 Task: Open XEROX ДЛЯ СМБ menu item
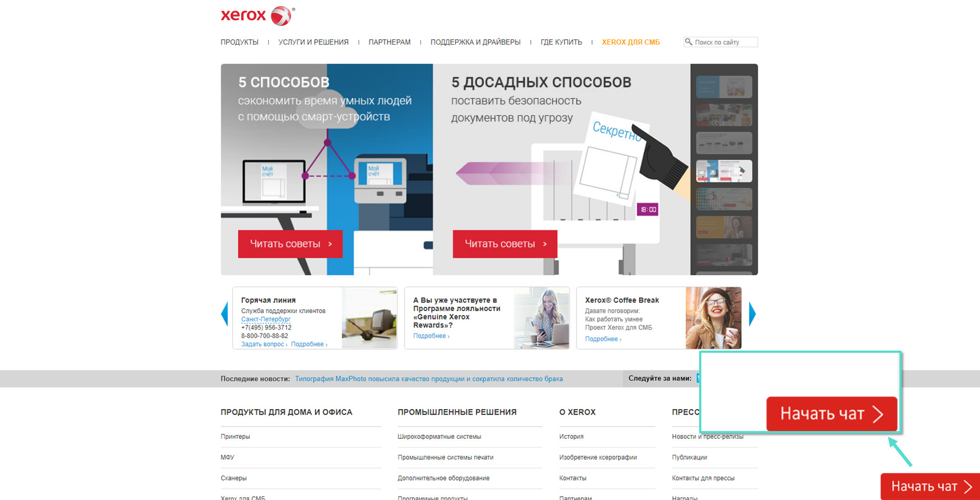coord(631,42)
